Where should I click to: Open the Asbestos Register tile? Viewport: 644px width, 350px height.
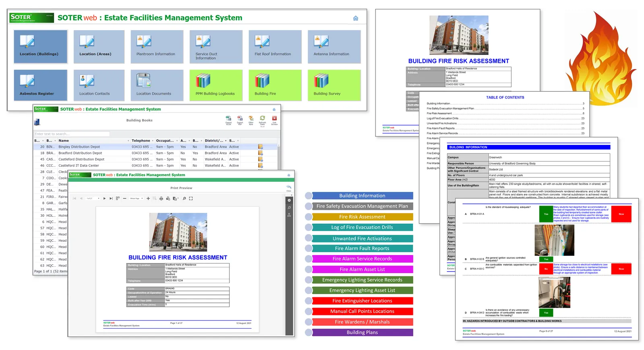click(41, 85)
